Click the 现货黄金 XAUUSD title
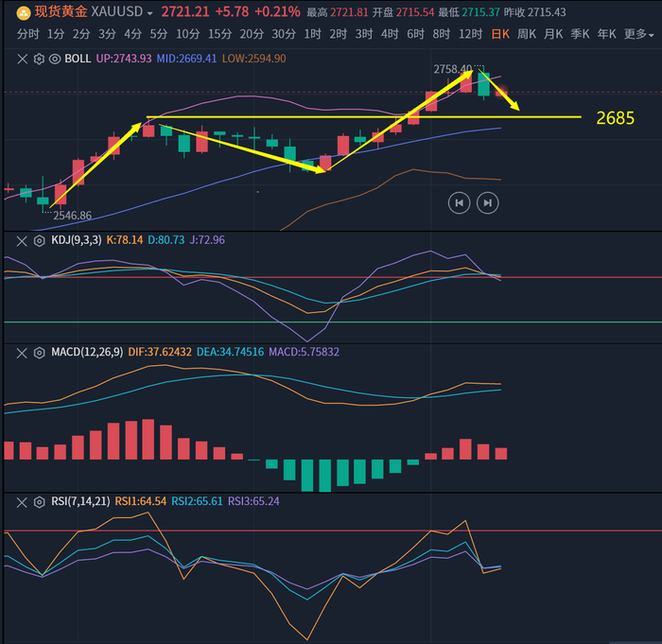The width and height of the screenshot is (662, 644). pyautogui.click(x=89, y=12)
